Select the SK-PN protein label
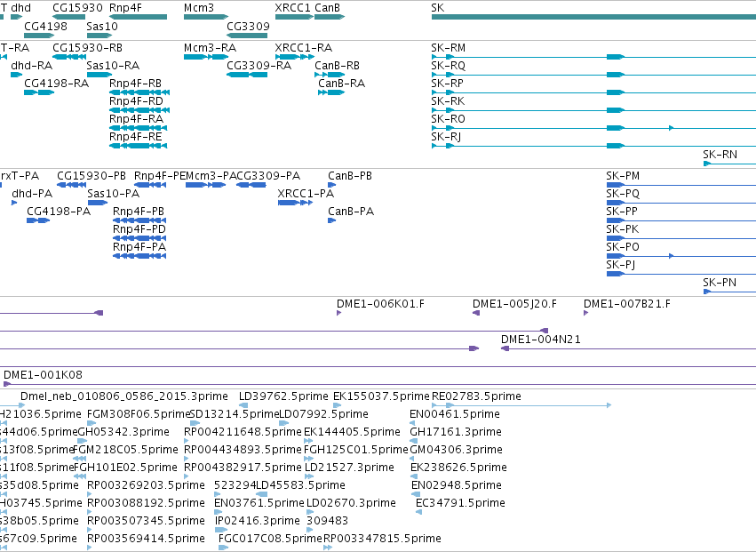The height and width of the screenshot is (552, 756). pos(720,283)
